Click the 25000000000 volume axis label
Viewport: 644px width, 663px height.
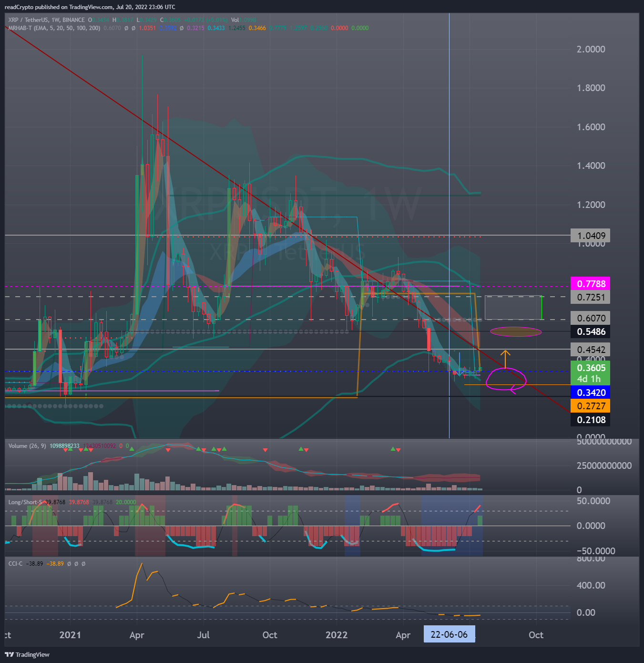[604, 466]
